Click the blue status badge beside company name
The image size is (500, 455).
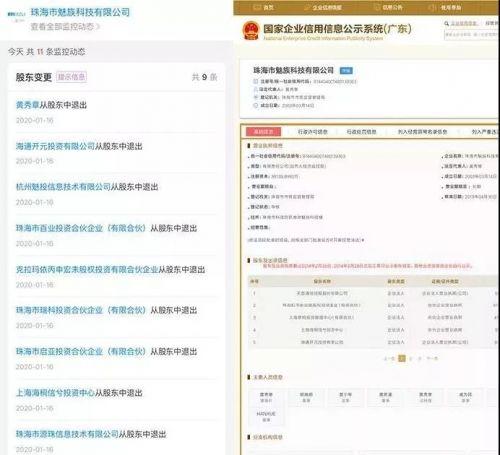click(346, 71)
